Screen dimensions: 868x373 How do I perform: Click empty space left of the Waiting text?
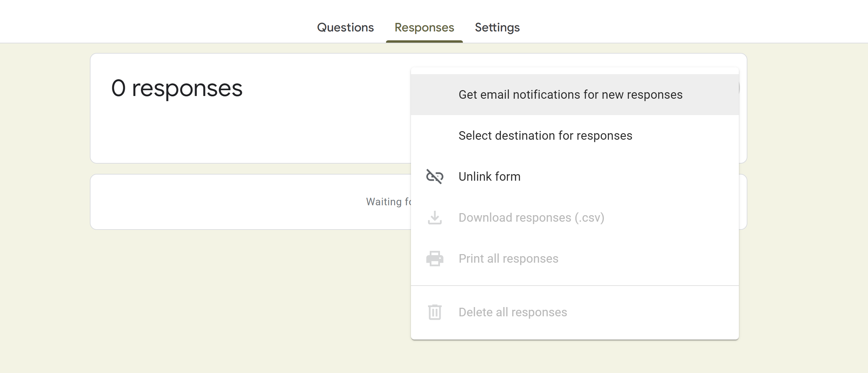pos(222,202)
